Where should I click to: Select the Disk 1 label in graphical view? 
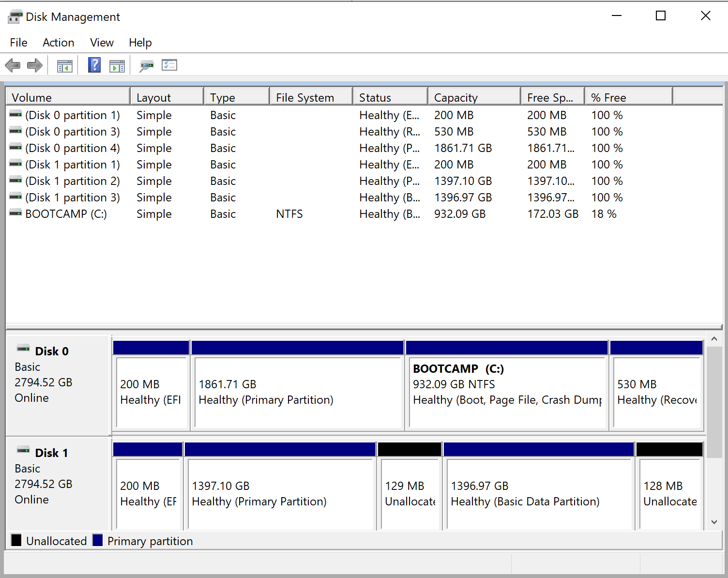point(51,453)
